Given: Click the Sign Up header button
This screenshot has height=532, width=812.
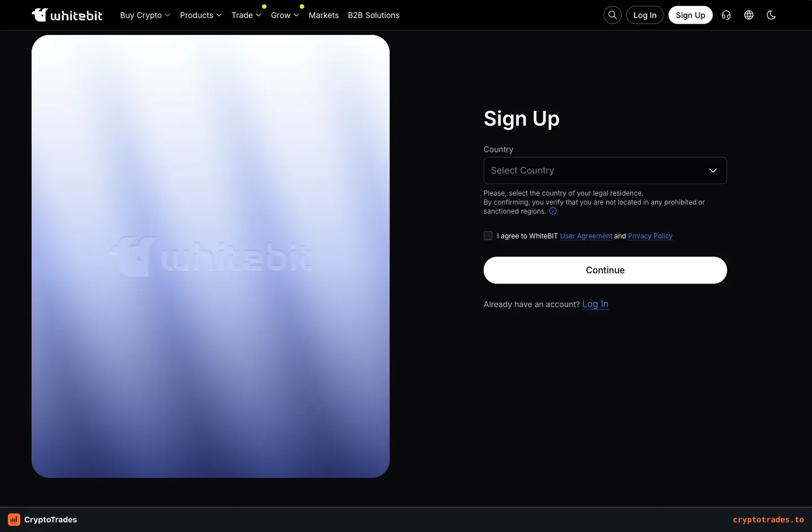Looking at the screenshot, I should tap(691, 15).
